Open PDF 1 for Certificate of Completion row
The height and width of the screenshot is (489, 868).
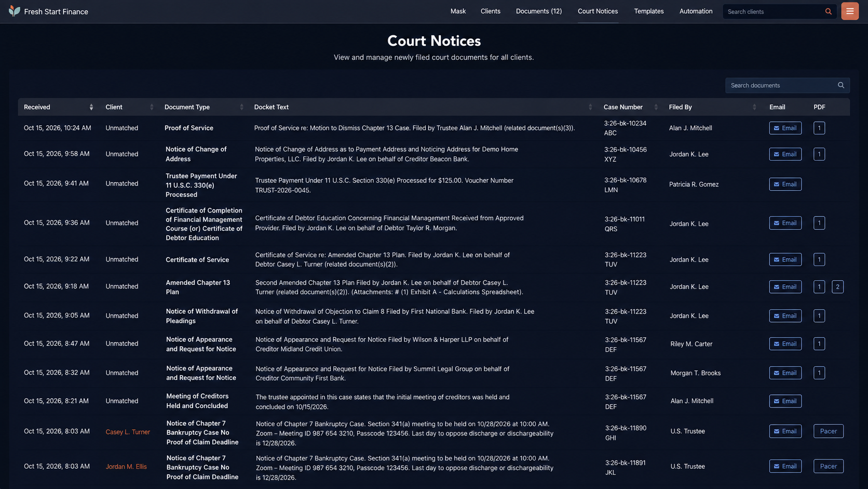819,223
